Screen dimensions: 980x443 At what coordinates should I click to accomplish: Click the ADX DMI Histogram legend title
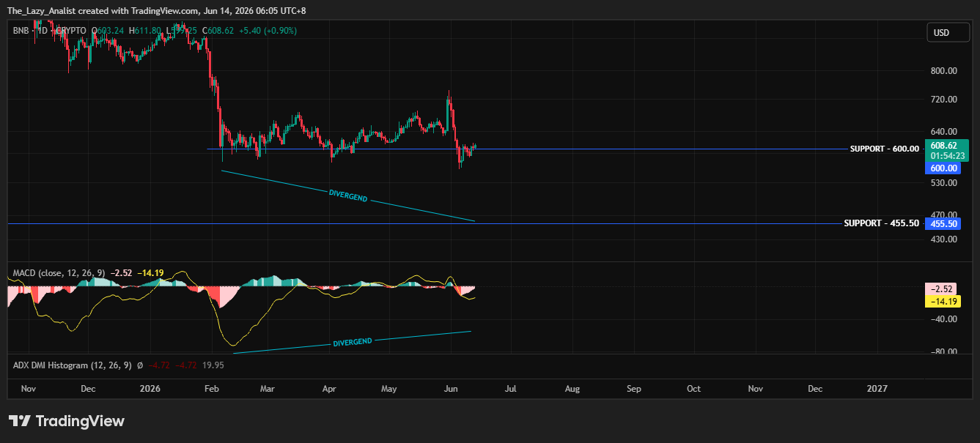click(x=72, y=365)
